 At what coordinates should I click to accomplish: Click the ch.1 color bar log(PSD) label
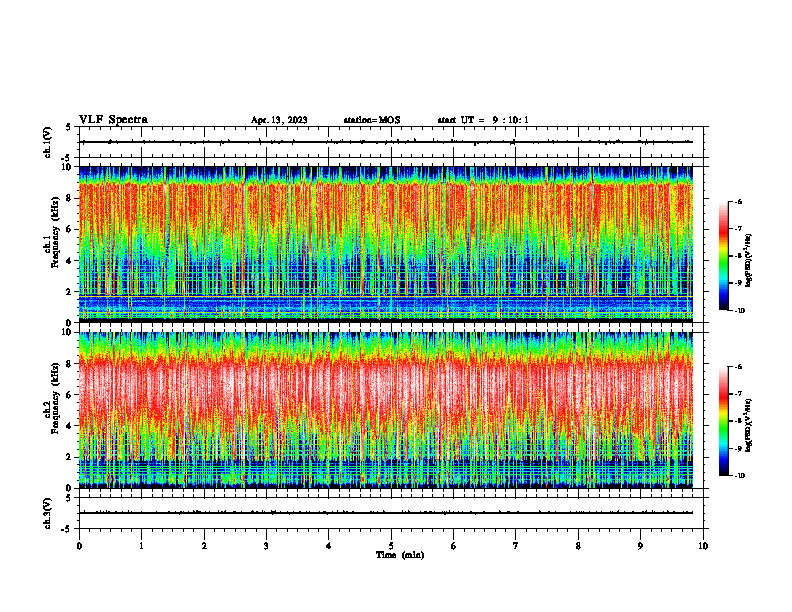tap(749, 261)
